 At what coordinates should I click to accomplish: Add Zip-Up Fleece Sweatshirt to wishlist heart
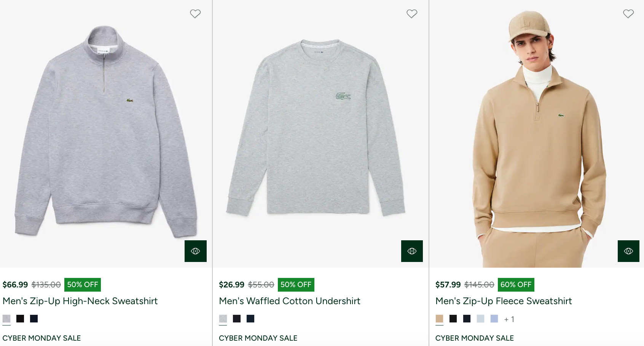pos(628,14)
